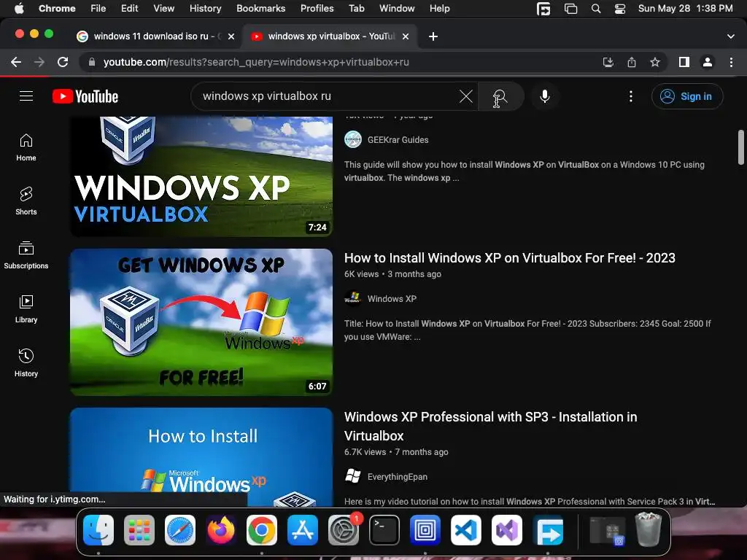Open the File menu
This screenshot has height=560, width=747.
tap(98, 8)
